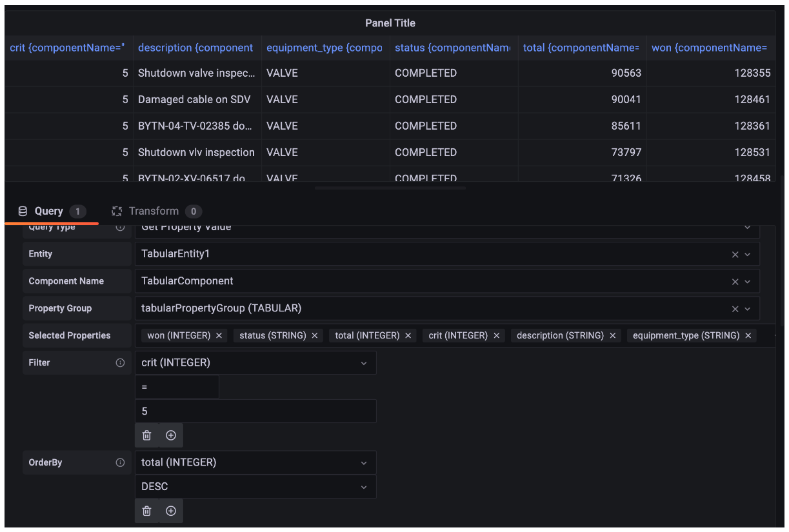Sort table by the won column header

tap(710, 47)
